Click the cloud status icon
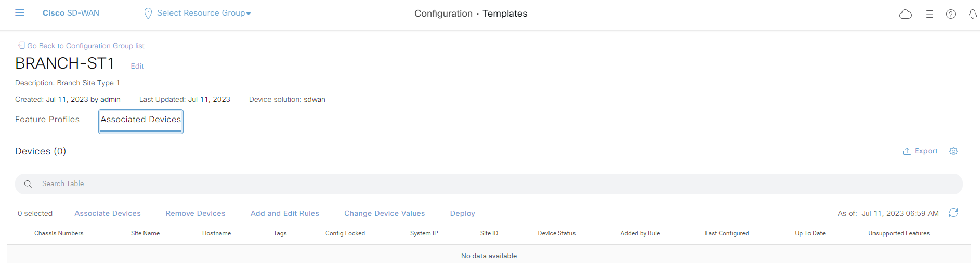Image resolution: width=980 pixels, height=263 pixels. (906, 14)
